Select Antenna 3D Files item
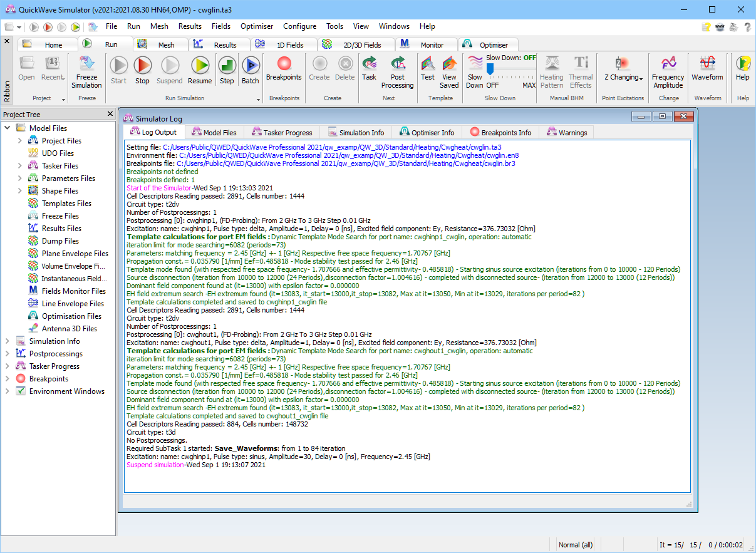The image size is (756, 553). tap(69, 329)
